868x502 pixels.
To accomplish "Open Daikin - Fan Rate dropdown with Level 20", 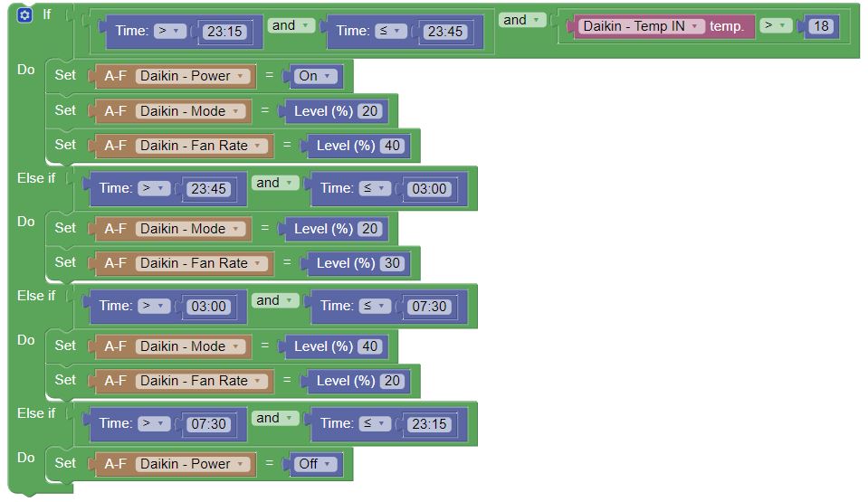I will (201, 381).
